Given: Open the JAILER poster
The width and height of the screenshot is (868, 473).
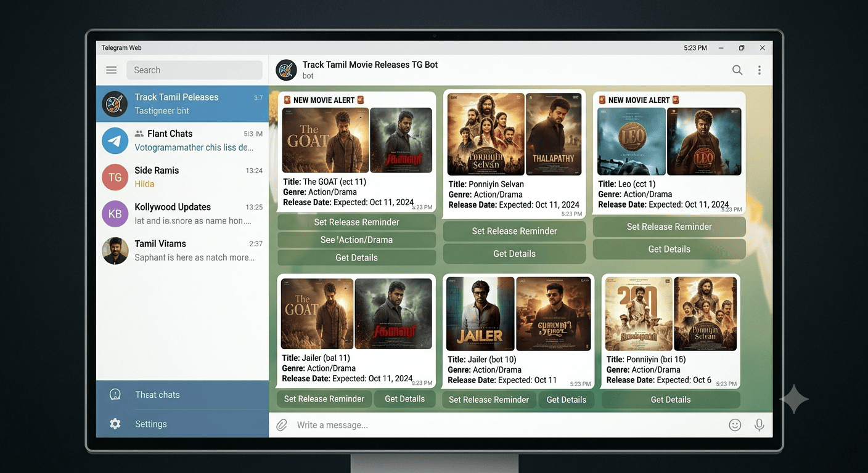Looking at the screenshot, I should pos(480,314).
